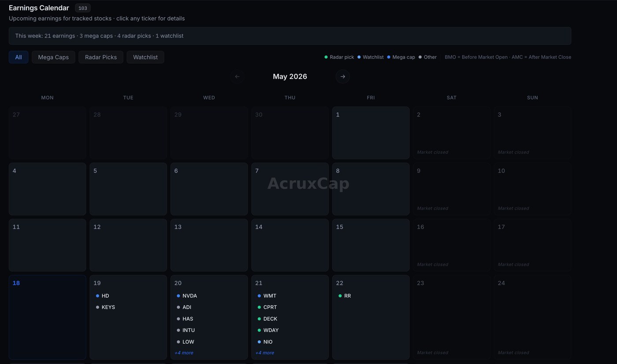The image size is (617, 364).
Task: Click the 103 earnings count badge
Action: [x=83, y=8]
